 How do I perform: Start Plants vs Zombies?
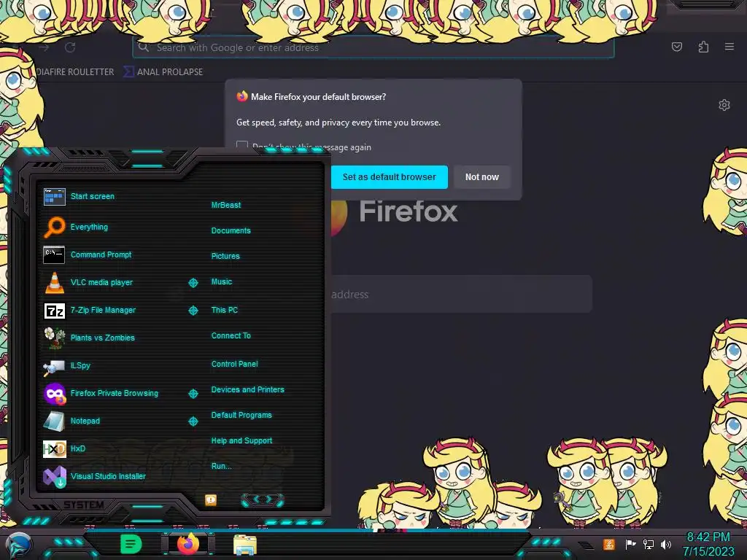point(102,338)
